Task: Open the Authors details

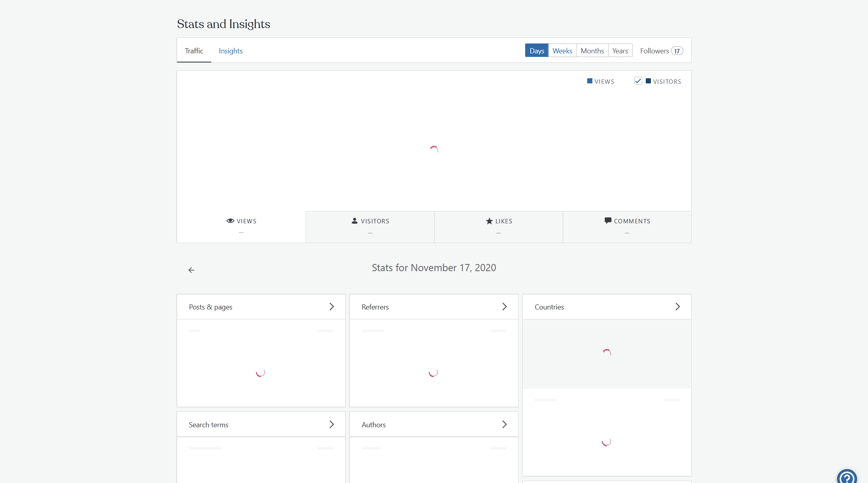Action: [434, 425]
